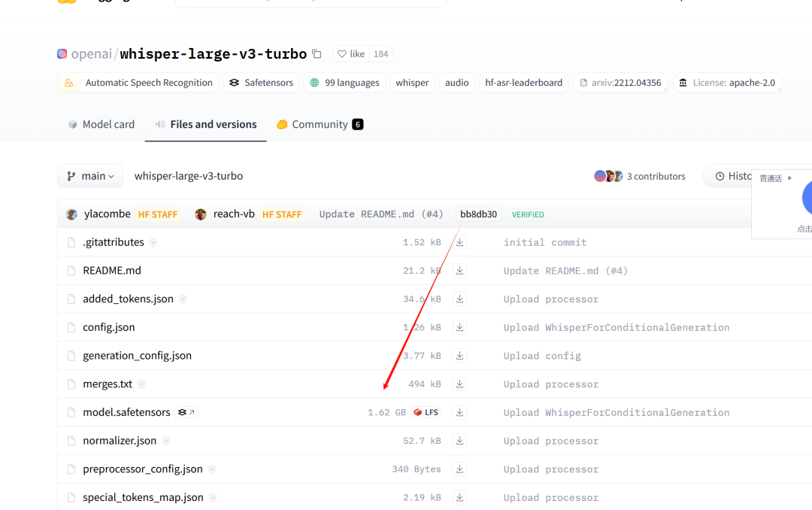
Task: Open the commit hash bb8db30
Action: point(478,214)
